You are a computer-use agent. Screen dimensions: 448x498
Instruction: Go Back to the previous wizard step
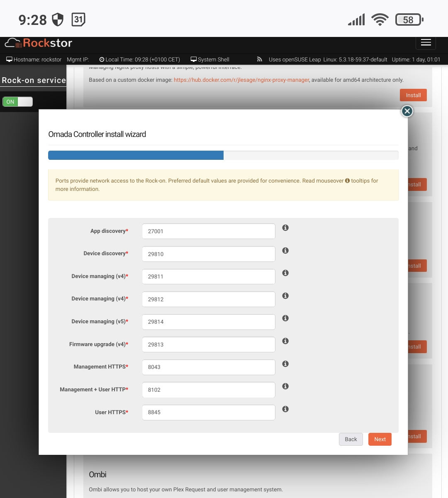tap(351, 439)
